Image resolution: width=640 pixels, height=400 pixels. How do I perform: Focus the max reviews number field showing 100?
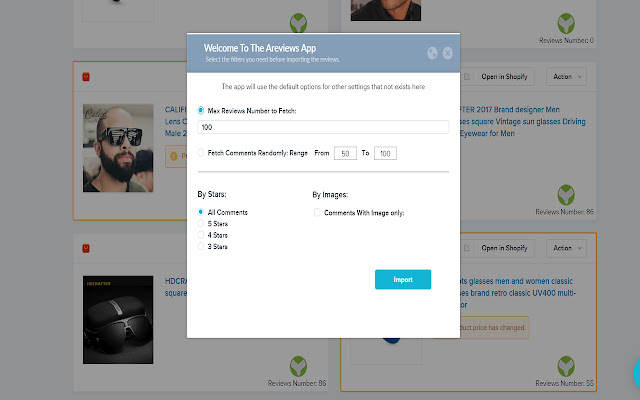pyautogui.click(x=323, y=127)
